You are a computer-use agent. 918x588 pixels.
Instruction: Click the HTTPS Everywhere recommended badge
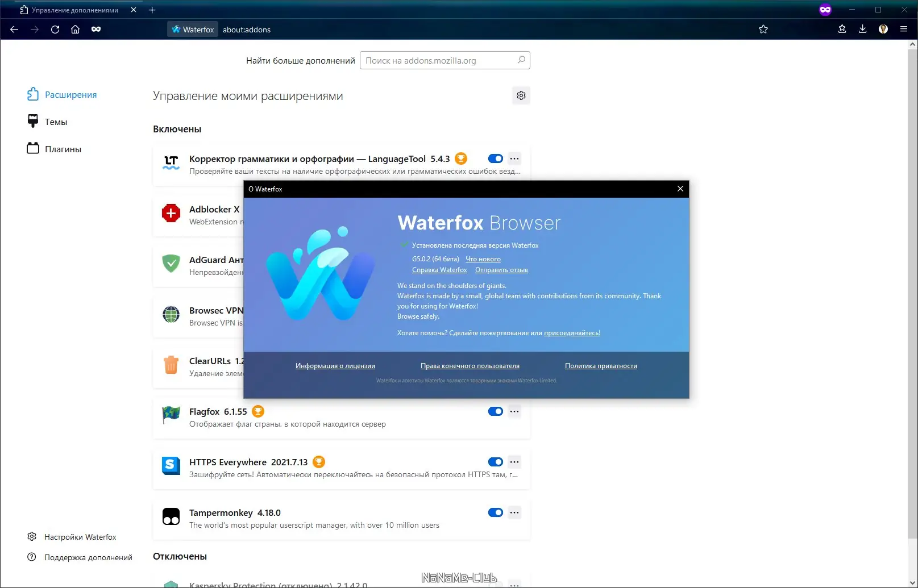(x=319, y=462)
